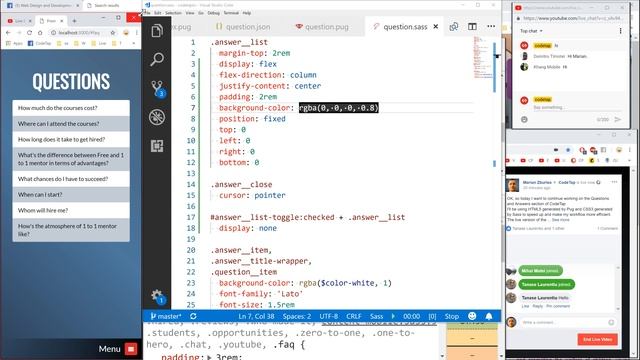This screenshot has height=360, width=640.
Task: Click 'How long does it take to get hired?'
Action: point(71,139)
